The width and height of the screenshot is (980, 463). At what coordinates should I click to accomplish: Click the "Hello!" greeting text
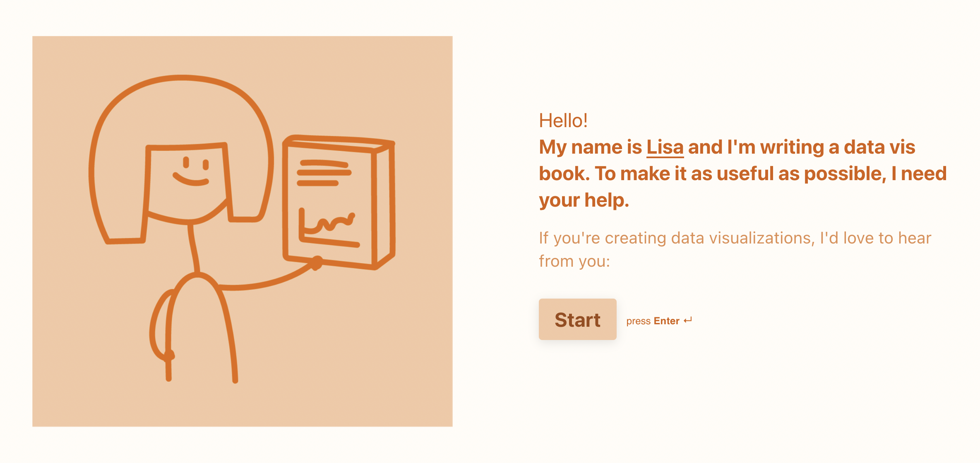(x=563, y=121)
